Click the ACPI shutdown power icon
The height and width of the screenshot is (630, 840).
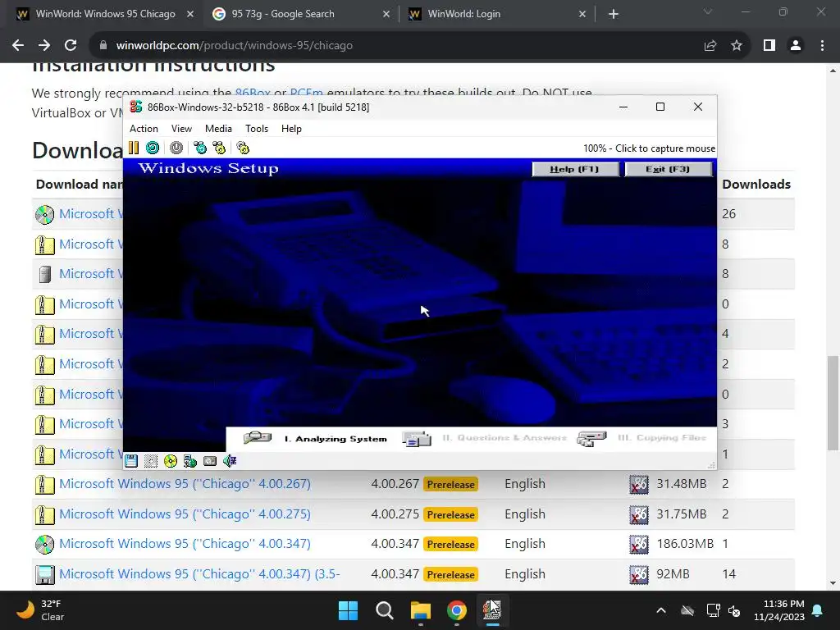tap(176, 148)
